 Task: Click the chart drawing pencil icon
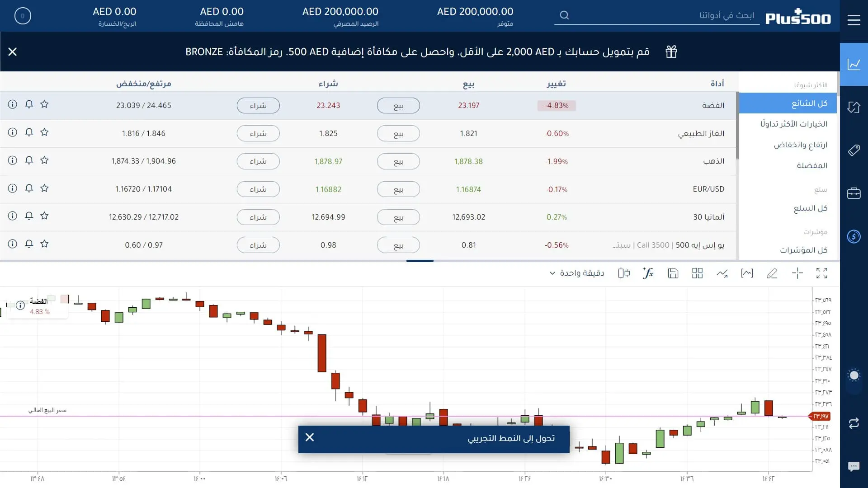pyautogui.click(x=772, y=273)
